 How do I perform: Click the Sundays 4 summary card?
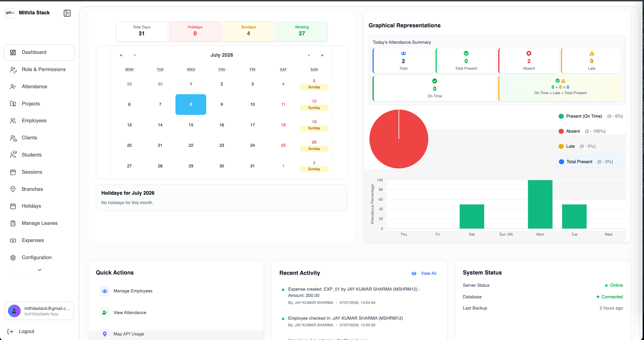point(248,31)
